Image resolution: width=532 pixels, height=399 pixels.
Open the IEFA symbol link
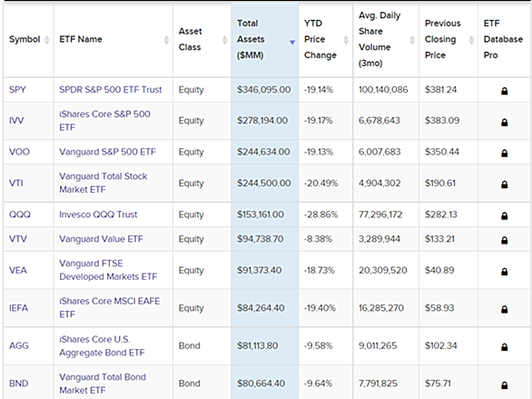18,308
